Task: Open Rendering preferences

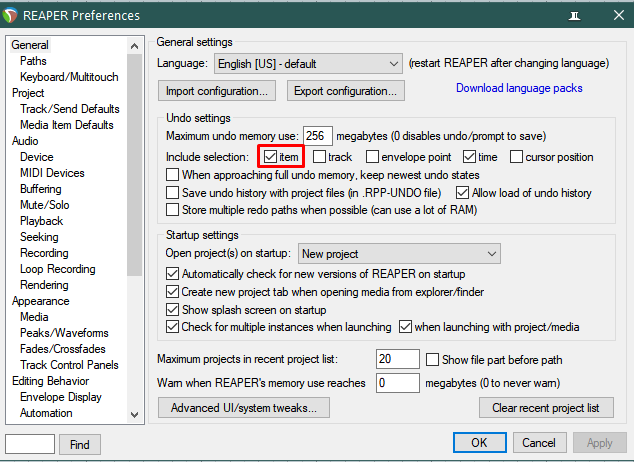Action: pos(44,285)
